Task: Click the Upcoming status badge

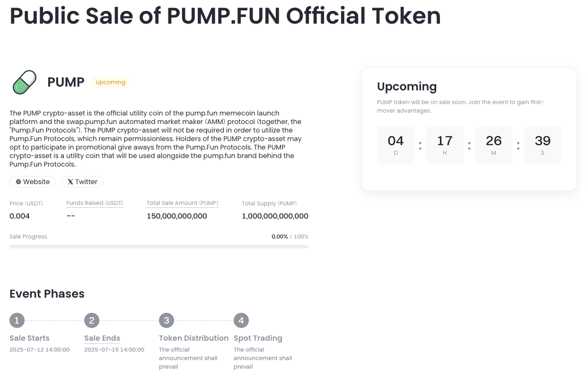Action: (x=110, y=82)
